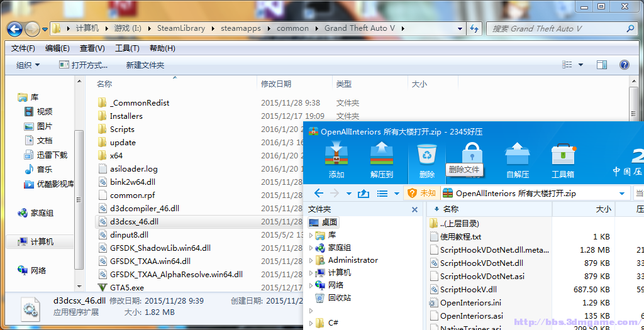Click the refresh button beside Explorer address bar
This screenshot has height=330, width=644.
[x=474, y=29]
